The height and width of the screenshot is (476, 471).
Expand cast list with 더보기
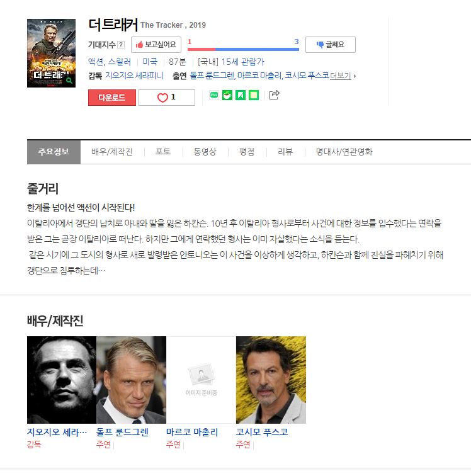[x=343, y=76]
